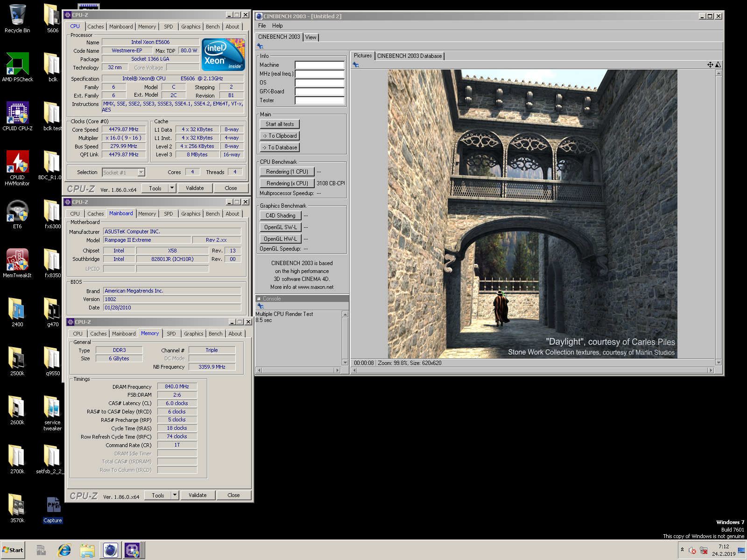Open Internet Explorer from the taskbar
The image size is (747, 560).
64,550
